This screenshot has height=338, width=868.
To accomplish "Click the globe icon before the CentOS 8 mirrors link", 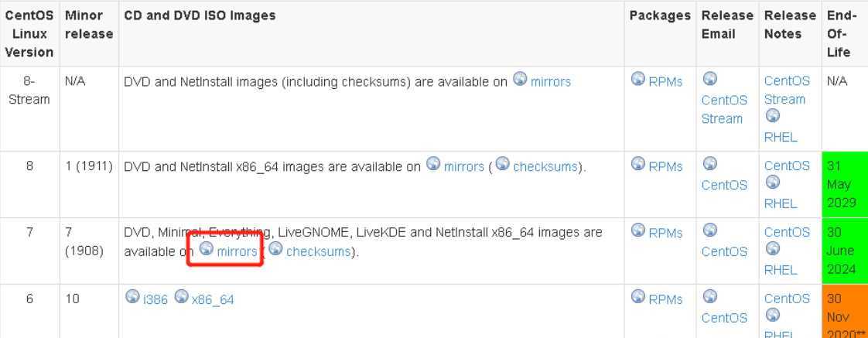I will point(433,164).
